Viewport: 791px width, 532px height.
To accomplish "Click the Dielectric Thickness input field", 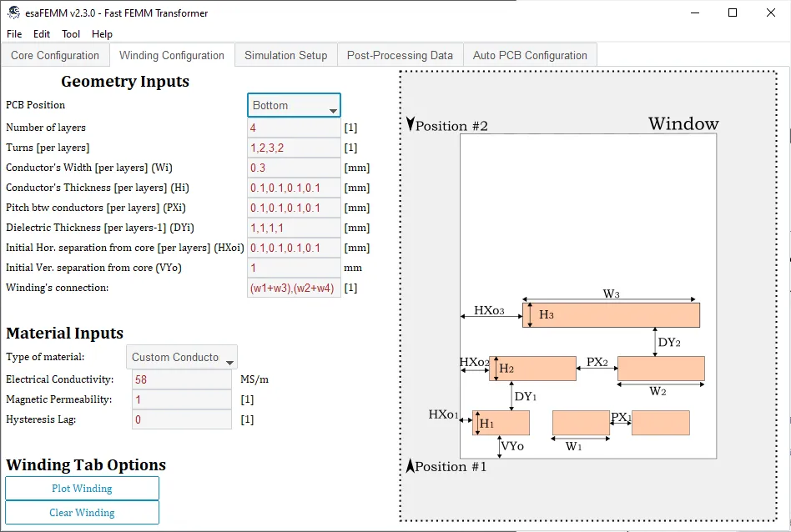I will 294,228.
